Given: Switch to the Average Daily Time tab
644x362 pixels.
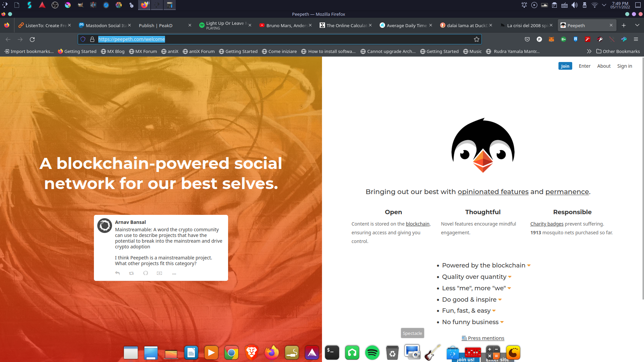Looking at the screenshot, I should pyautogui.click(x=406, y=25).
